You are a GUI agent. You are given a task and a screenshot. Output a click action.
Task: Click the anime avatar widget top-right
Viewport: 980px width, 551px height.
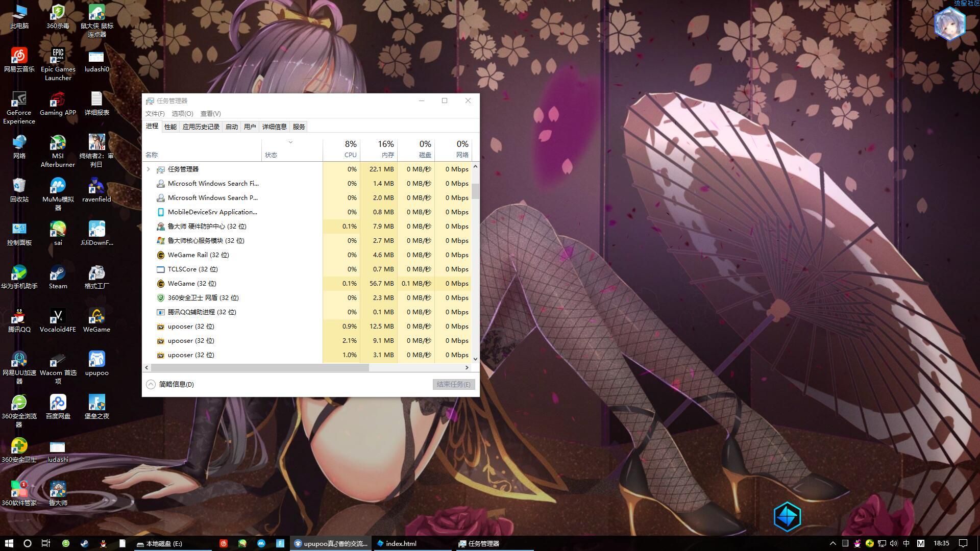[x=949, y=24]
